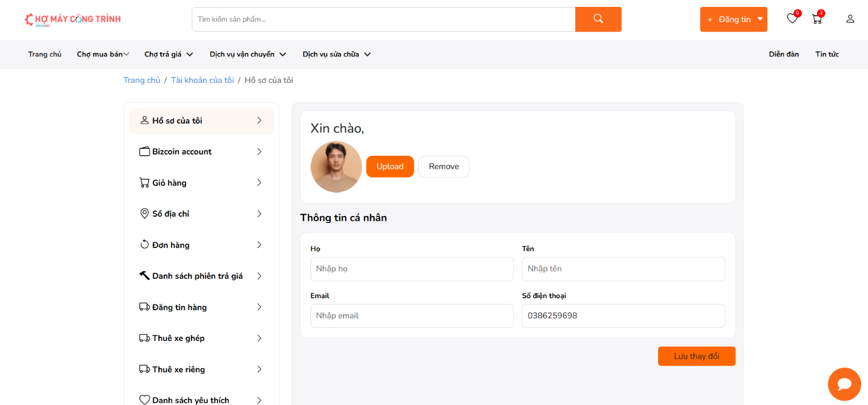Click the user account icon
Screen dimensions: 868x405
coord(850,19)
